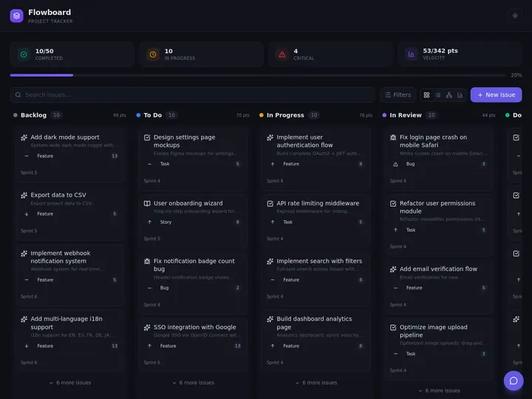Click the 10 count badge beside To Do
The height and width of the screenshot is (399, 532).
click(x=171, y=115)
